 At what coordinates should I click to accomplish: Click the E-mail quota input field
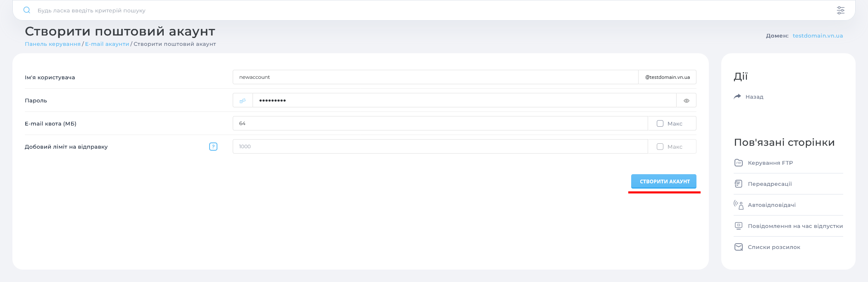tap(440, 123)
